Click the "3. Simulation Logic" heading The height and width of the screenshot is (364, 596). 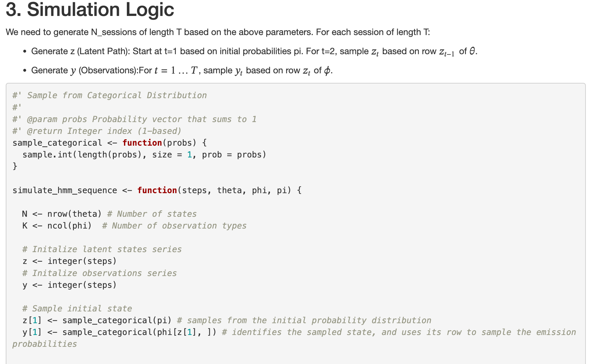[90, 10]
